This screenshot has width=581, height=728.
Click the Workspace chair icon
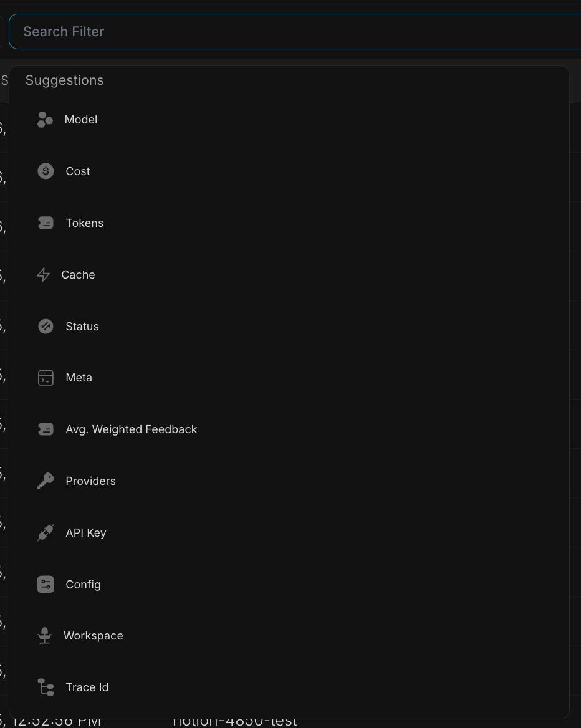pos(45,636)
